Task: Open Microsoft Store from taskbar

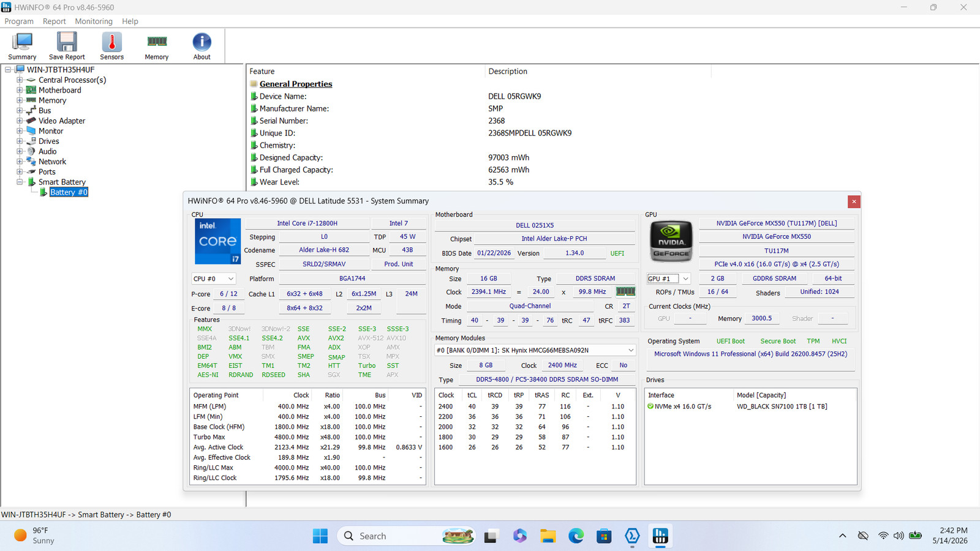Action: (604, 536)
